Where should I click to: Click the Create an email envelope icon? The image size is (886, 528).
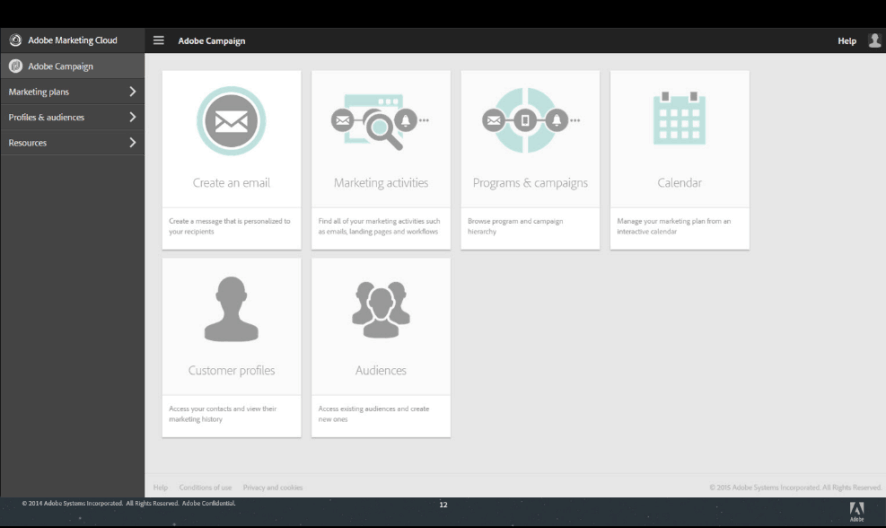coord(231,121)
